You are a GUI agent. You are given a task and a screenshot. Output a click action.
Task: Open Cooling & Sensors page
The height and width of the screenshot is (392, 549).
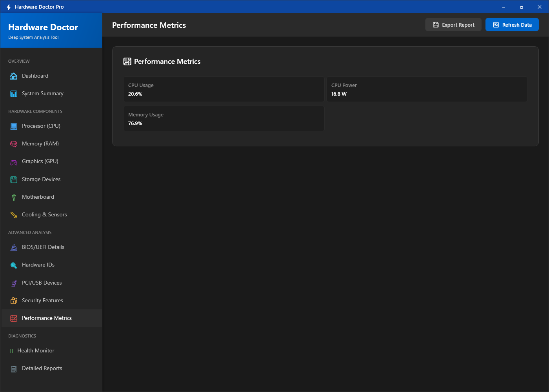51,215
